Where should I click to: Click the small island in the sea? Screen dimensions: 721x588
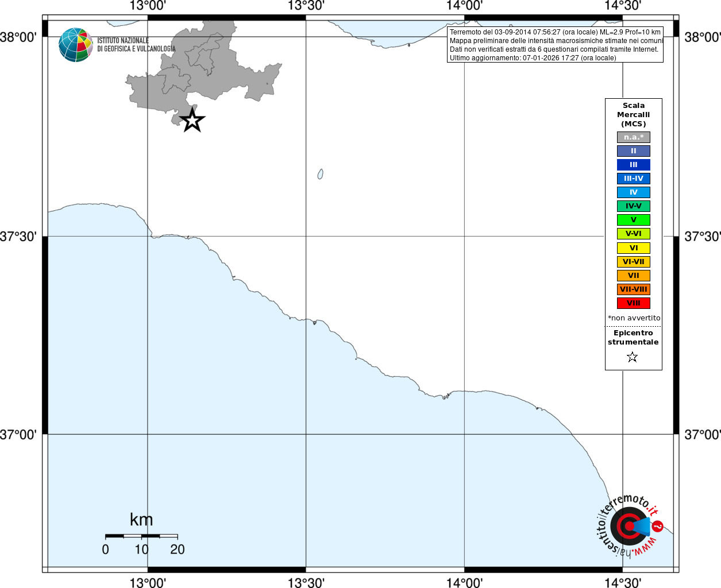tap(320, 174)
